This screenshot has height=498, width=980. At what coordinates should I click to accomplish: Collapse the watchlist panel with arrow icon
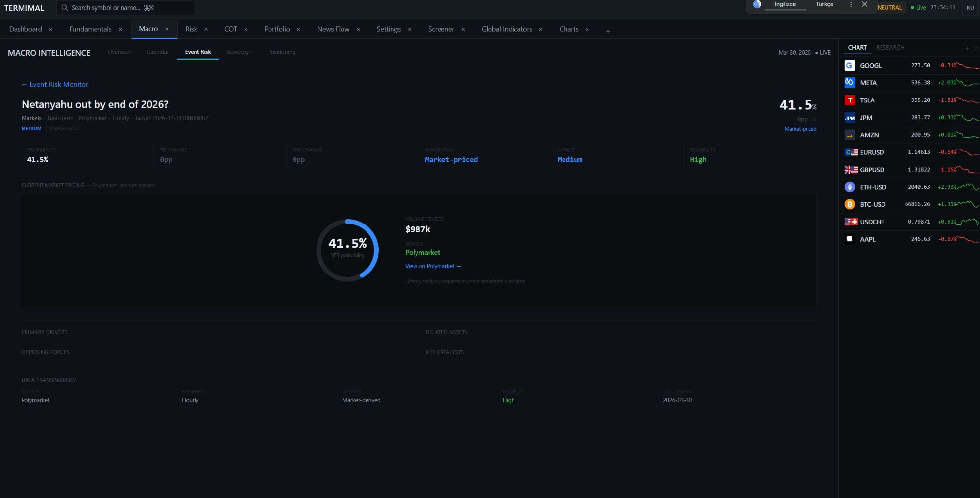click(x=975, y=48)
